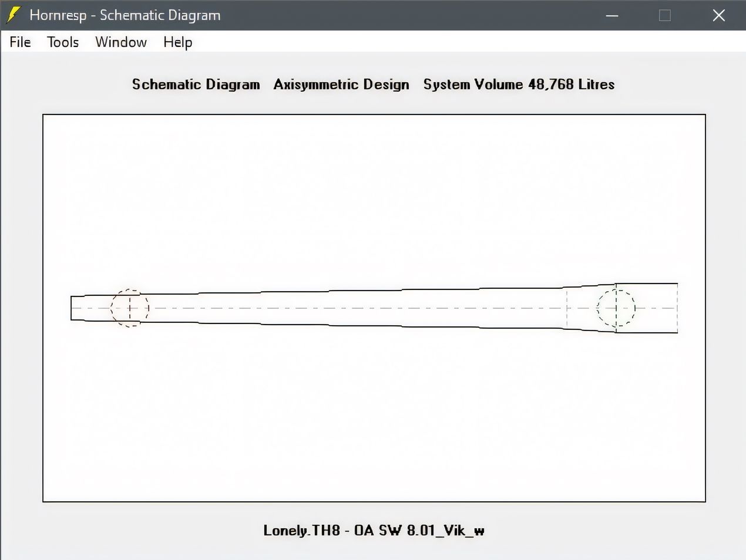The height and width of the screenshot is (560, 746).
Task: Open the Help menu
Action: point(177,42)
